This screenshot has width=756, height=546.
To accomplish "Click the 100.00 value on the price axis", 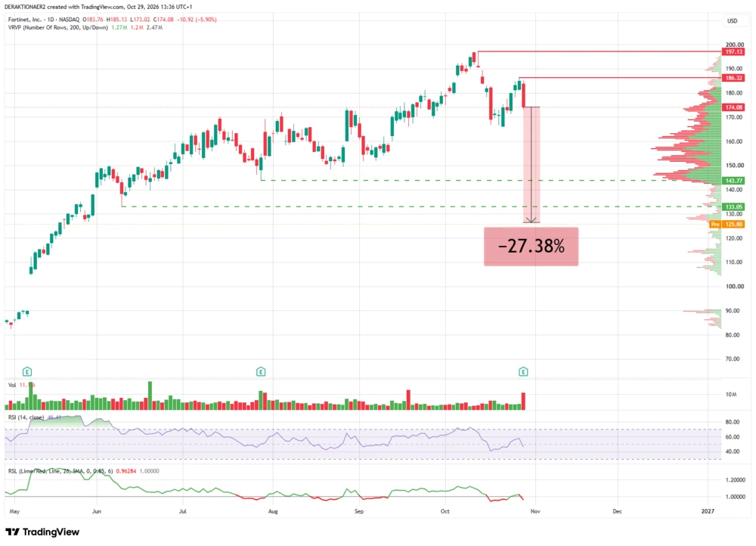I will point(735,287).
